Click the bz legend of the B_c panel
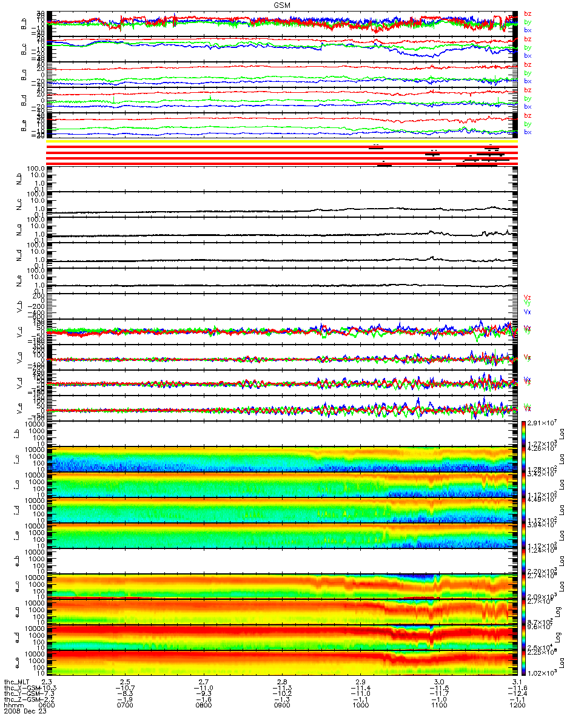Viewport: 564px width, 728px height. tap(528, 39)
